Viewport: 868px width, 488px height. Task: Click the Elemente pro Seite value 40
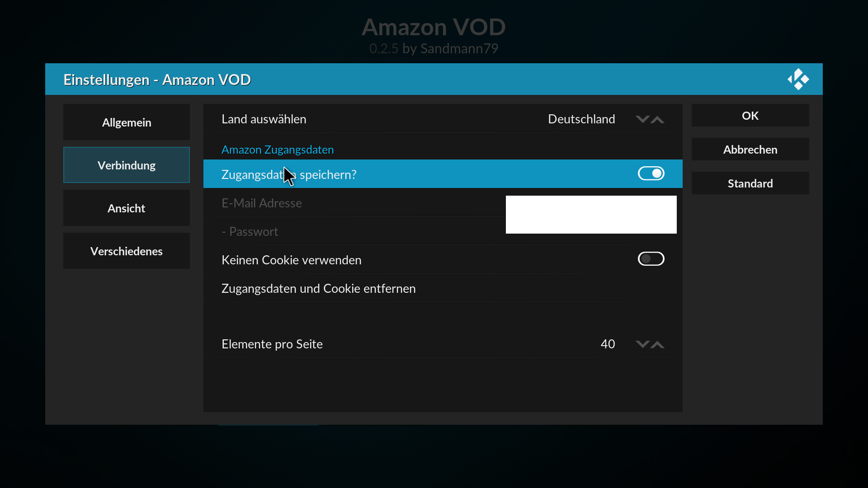point(608,344)
